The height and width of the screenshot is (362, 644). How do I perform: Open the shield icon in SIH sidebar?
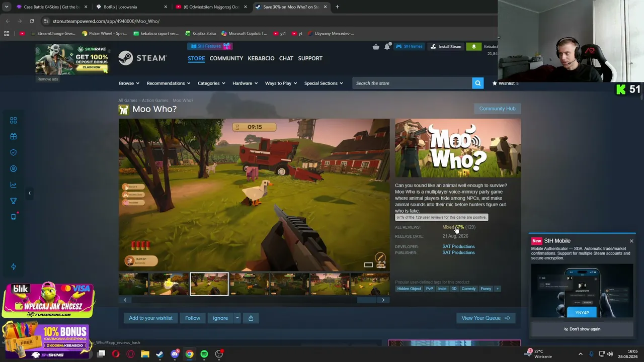[x=14, y=152]
